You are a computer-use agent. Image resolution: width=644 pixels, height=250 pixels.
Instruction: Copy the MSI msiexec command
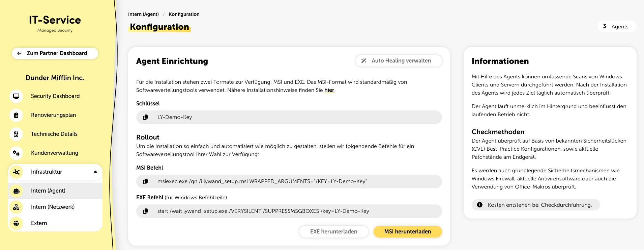tap(146, 181)
